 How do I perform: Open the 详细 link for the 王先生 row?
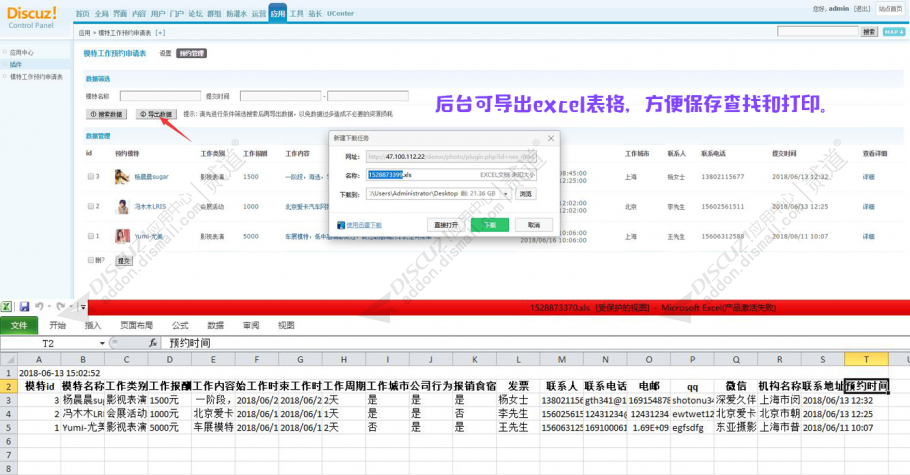click(x=868, y=236)
